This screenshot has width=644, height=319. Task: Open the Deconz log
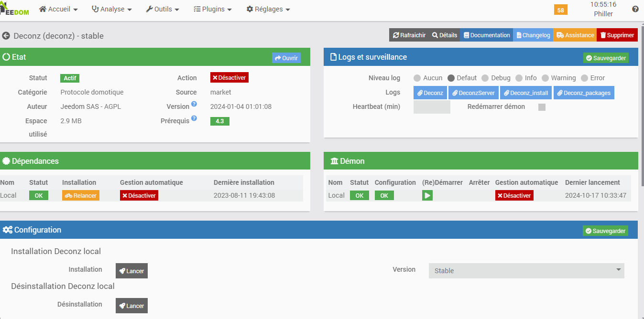(x=430, y=93)
